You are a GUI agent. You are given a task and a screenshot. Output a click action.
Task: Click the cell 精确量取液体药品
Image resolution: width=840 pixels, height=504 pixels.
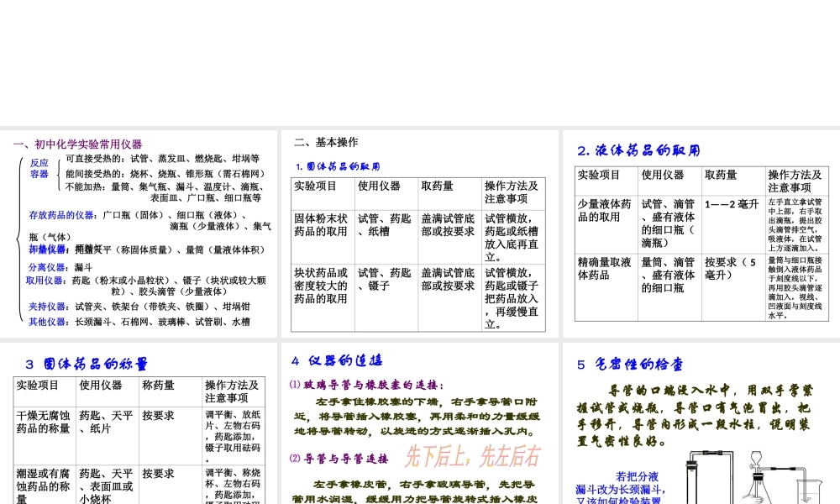[606, 287]
